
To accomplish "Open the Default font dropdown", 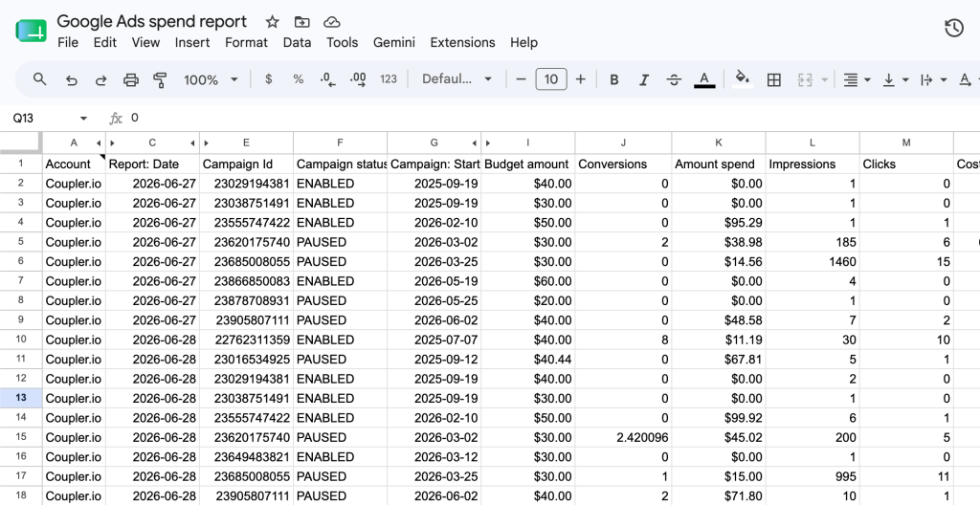I will pyautogui.click(x=457, y=79).
